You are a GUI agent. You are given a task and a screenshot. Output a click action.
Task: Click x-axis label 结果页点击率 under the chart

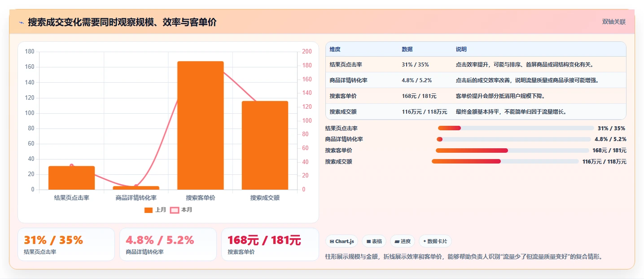pos(72,198)
